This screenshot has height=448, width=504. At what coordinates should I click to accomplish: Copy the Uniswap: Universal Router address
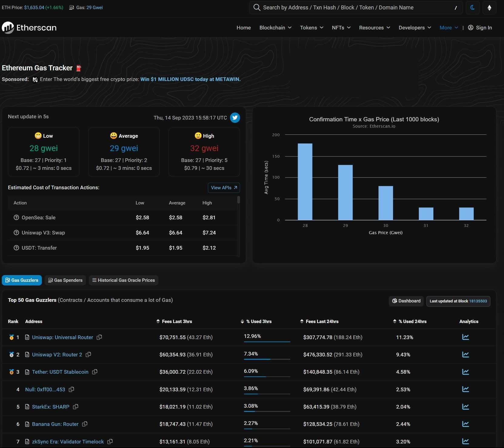[99, 337]
